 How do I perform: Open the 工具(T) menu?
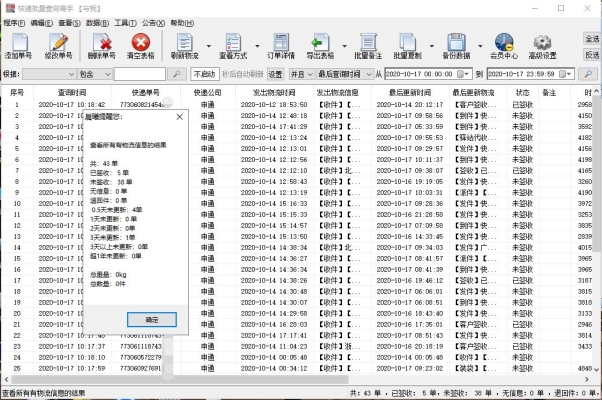(x=126, y=23)
